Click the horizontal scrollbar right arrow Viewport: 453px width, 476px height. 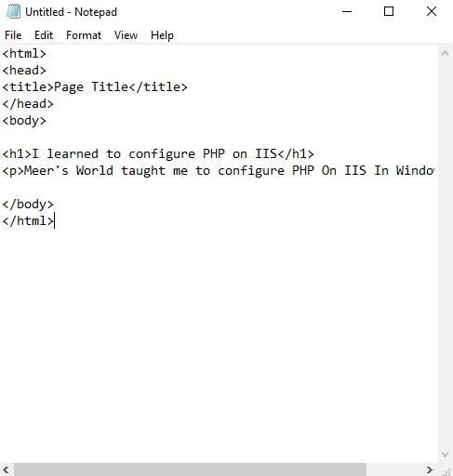pyautogui.click(x=430, y=469)
